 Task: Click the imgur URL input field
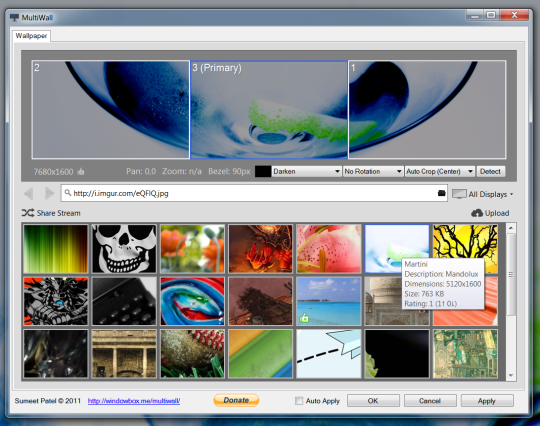coord(254,193)
